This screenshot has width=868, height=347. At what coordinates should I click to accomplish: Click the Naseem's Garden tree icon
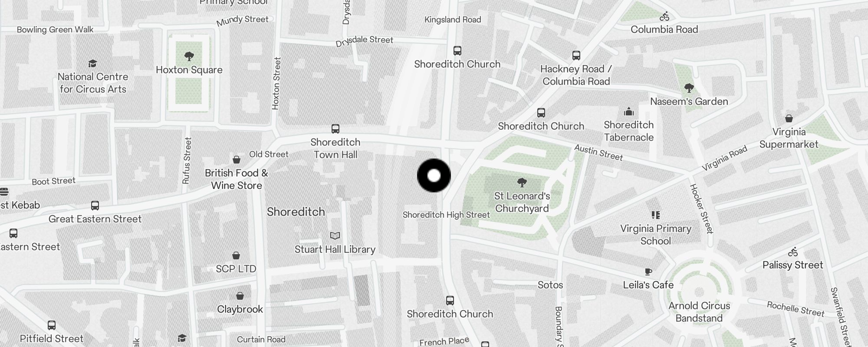pyautogui.click(x=689, y=88)
